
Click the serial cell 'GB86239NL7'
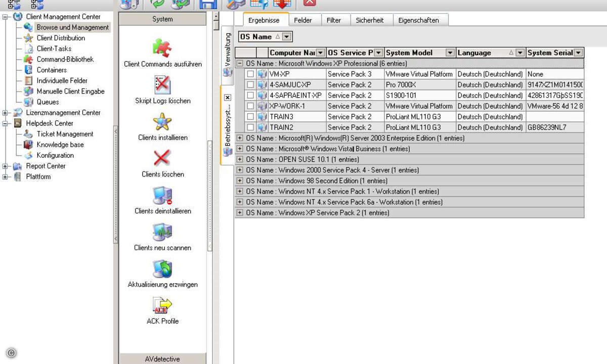click(x=555, y=127)
